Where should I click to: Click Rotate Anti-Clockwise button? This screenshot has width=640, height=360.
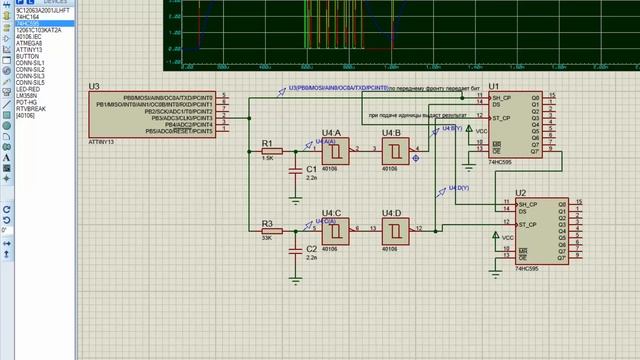point(6,220)
